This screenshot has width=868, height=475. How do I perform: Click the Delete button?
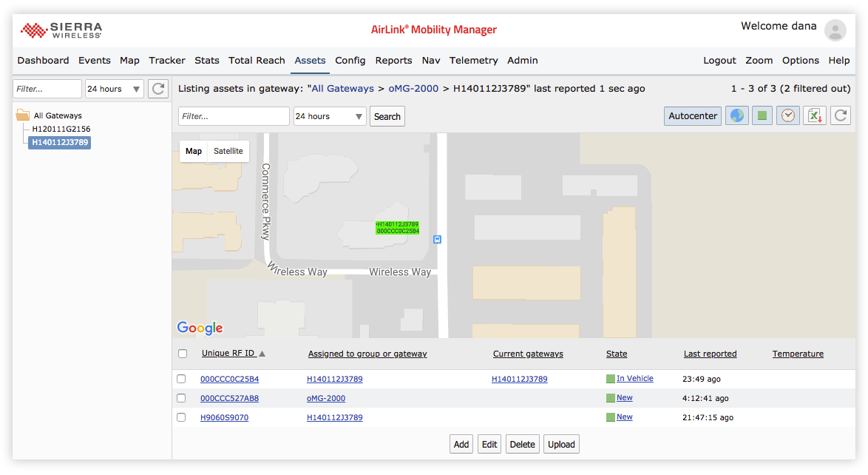coord(522,445)
